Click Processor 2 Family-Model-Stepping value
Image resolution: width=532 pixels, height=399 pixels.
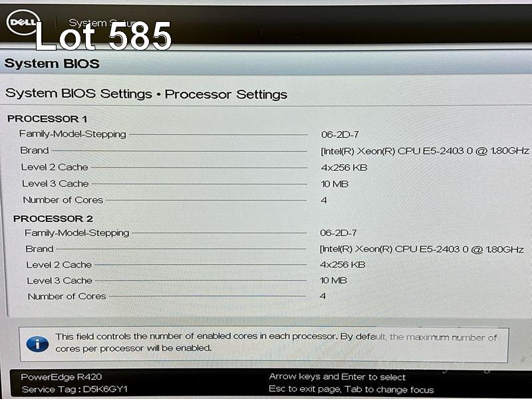[x=338, y=233]
